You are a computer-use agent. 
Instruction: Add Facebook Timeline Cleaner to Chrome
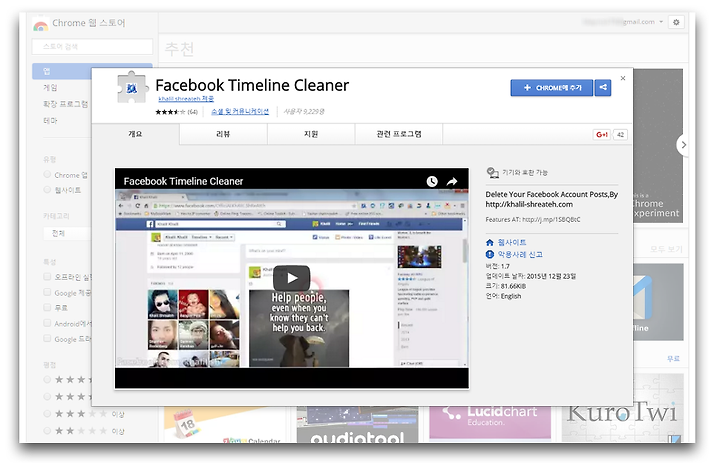(551, 87)
